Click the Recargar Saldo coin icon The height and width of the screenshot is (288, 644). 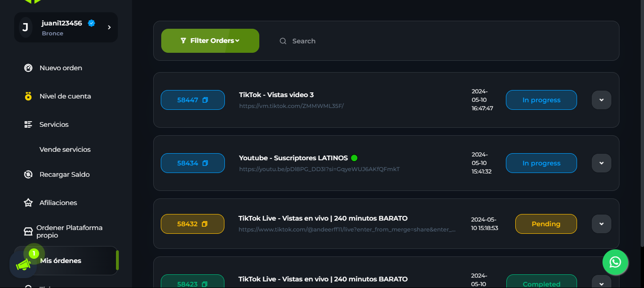[x=28, y=174]
